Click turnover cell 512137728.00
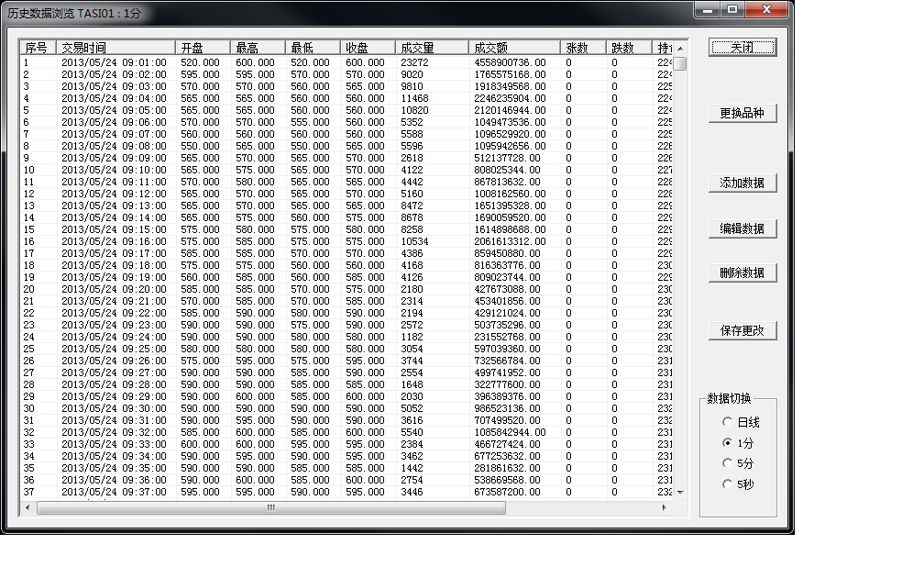Image resolution: width=924 pixels, height=578 pixels. tap(508, 158)
